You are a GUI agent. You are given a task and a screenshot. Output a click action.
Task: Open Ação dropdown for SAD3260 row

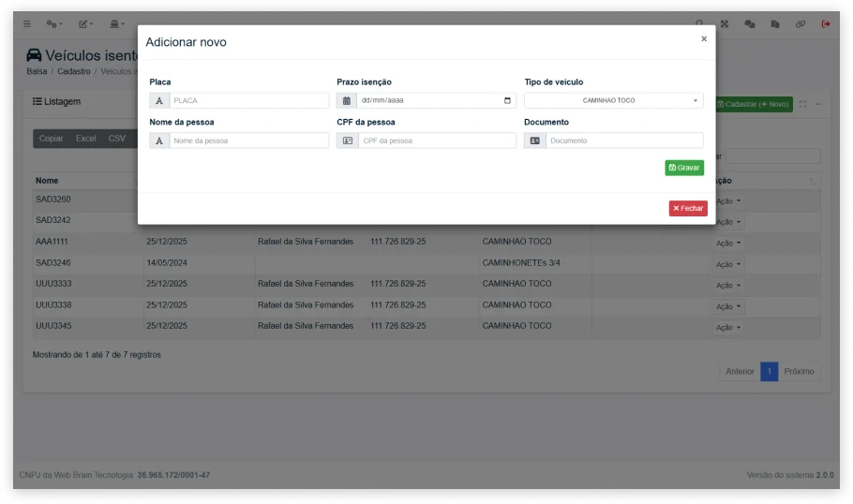(728, 201)
